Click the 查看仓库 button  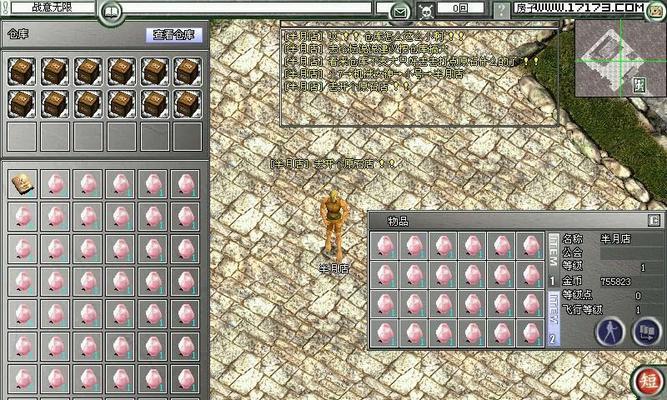174,35
